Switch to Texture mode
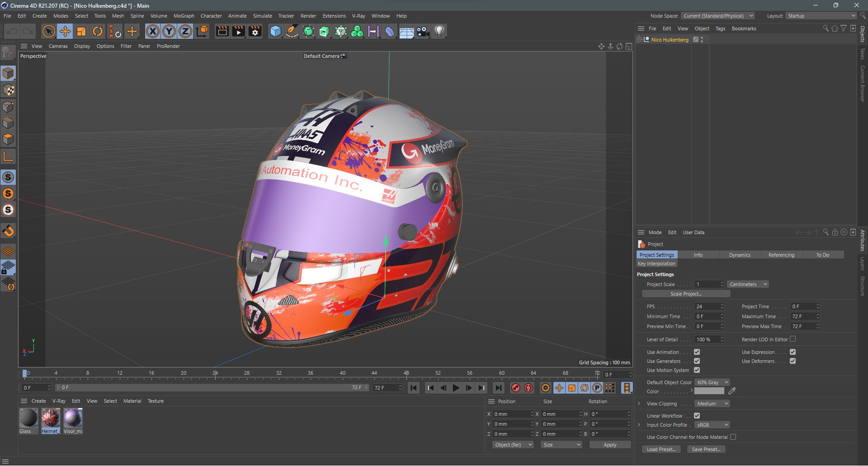 point(9,90)
